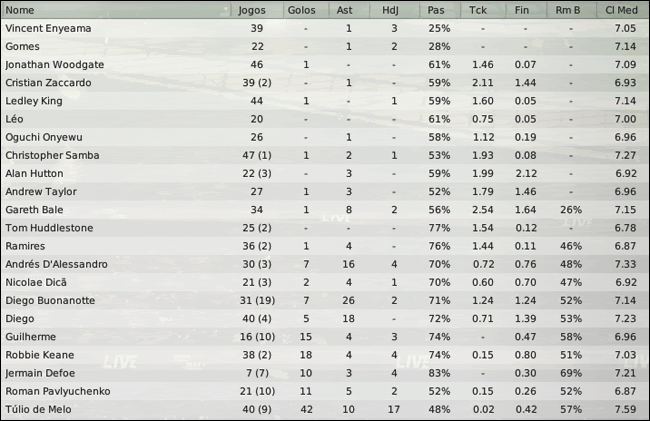Click the Rm B column header

(x=571, y=10)
